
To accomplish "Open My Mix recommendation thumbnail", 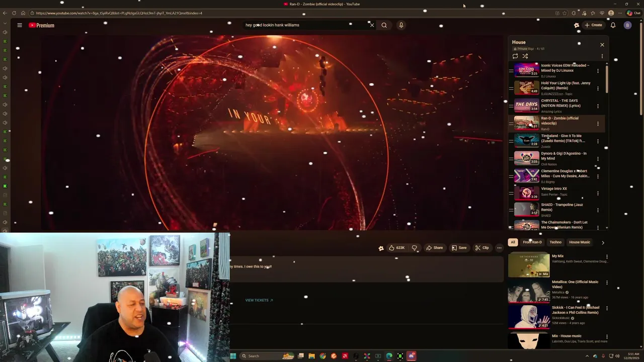I will pos(528,265).
